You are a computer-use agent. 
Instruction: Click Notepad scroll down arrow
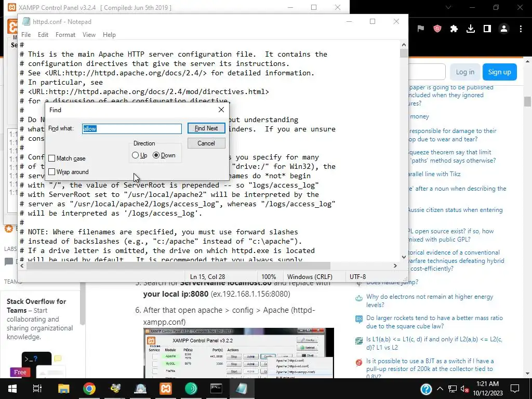tap(404, 257)
